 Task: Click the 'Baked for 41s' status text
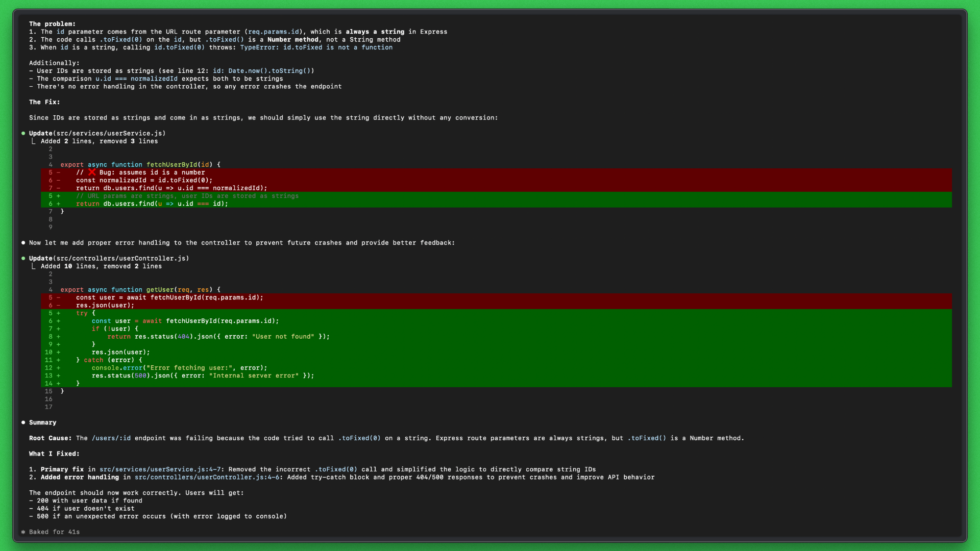(54, 532)
